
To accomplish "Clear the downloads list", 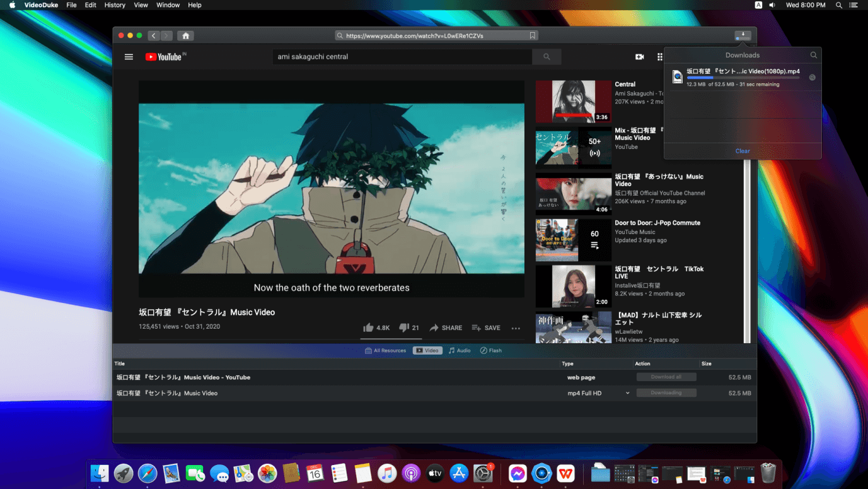I will (743, 151).
